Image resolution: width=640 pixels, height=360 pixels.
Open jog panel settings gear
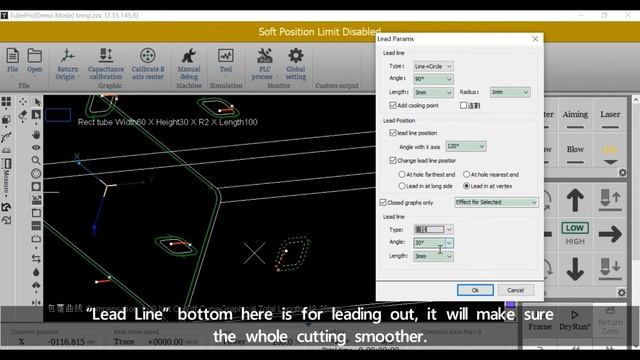621,293
